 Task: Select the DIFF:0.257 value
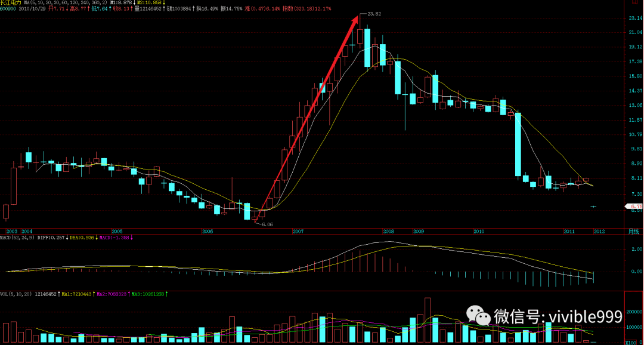tap(51, 238)
